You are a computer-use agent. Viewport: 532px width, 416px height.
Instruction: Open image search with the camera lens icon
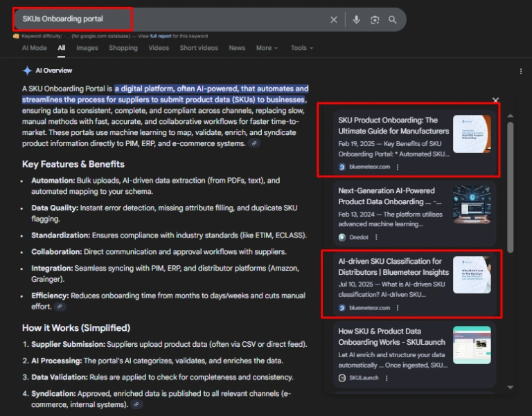[x=375, y=19]
